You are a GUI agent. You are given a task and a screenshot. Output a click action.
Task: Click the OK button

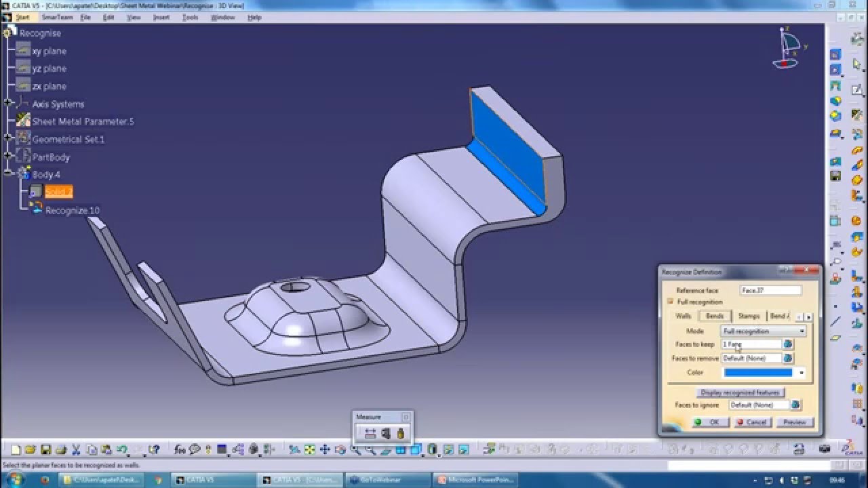(709, 422)
